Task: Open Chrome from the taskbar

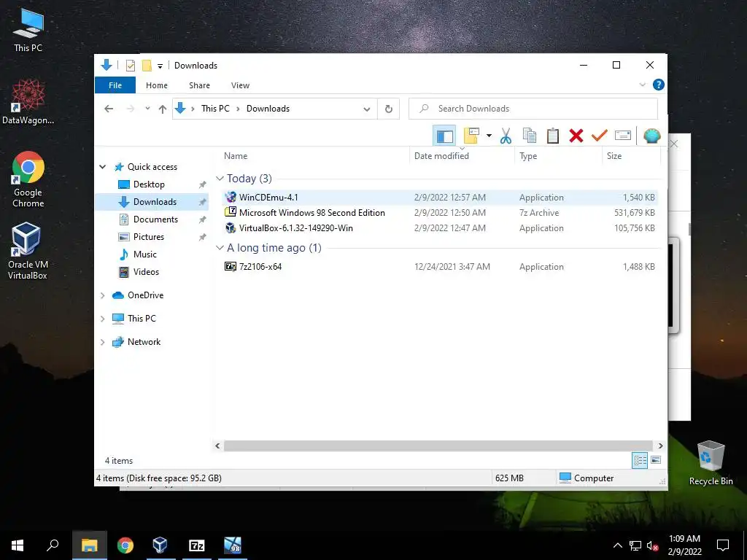Action: (125, 545)
